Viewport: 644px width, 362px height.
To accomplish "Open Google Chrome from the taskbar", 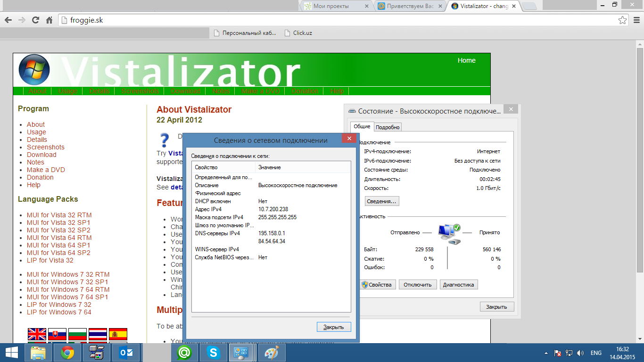I will point(67,353).
